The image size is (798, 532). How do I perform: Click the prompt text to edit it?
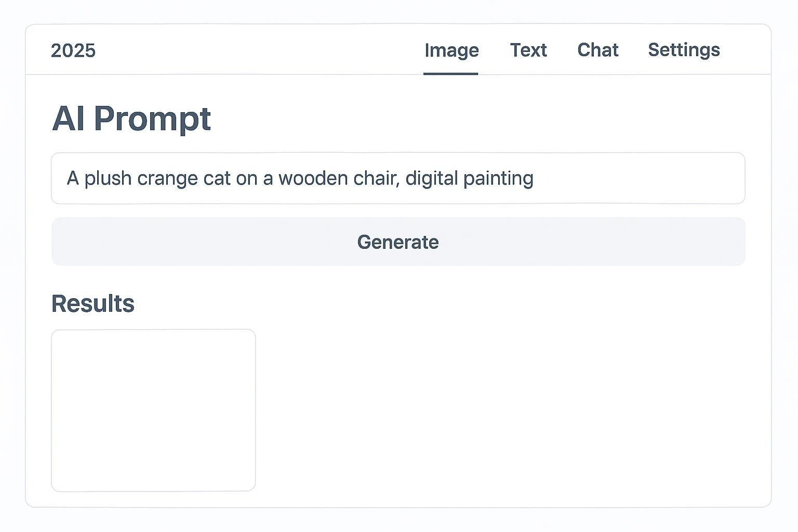[x=300, y=178]
